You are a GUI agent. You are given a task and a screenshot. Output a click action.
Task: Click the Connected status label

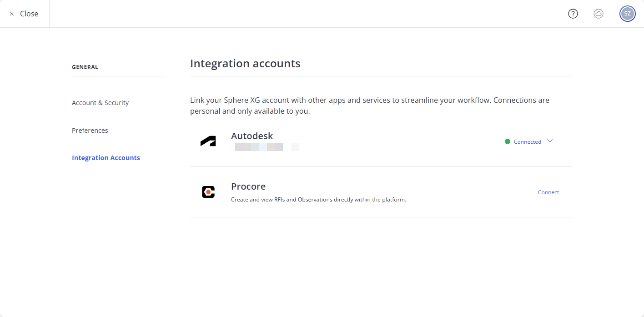click(x=527, y=142)
